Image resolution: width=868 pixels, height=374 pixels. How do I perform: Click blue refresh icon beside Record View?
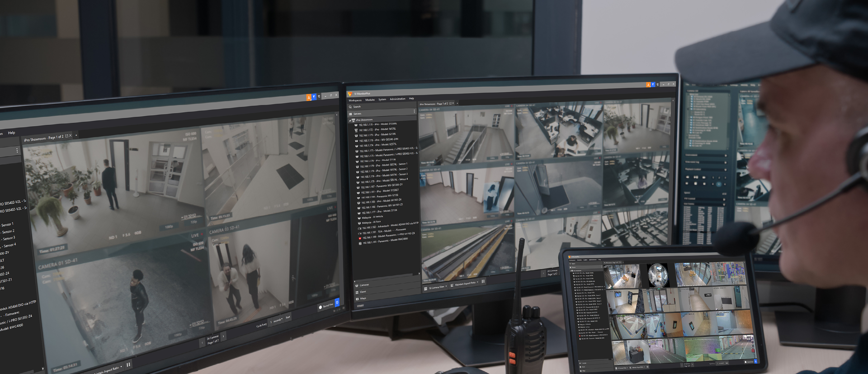click(337, 302)
